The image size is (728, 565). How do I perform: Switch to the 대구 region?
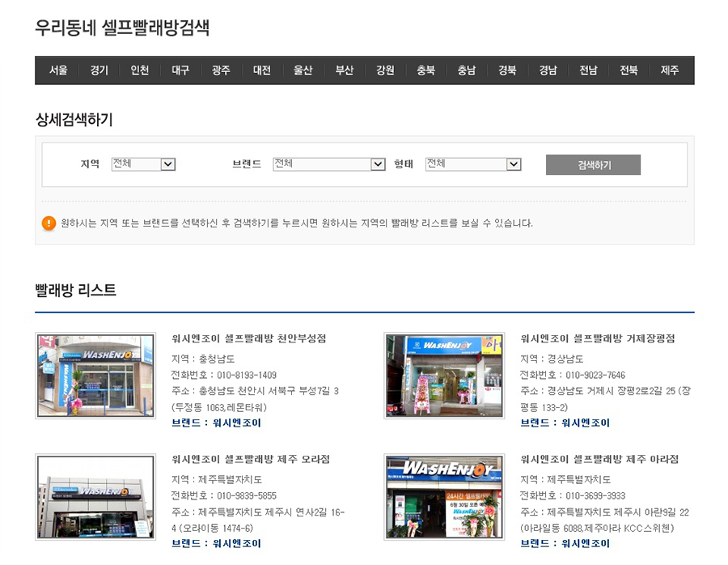(180, 70)
